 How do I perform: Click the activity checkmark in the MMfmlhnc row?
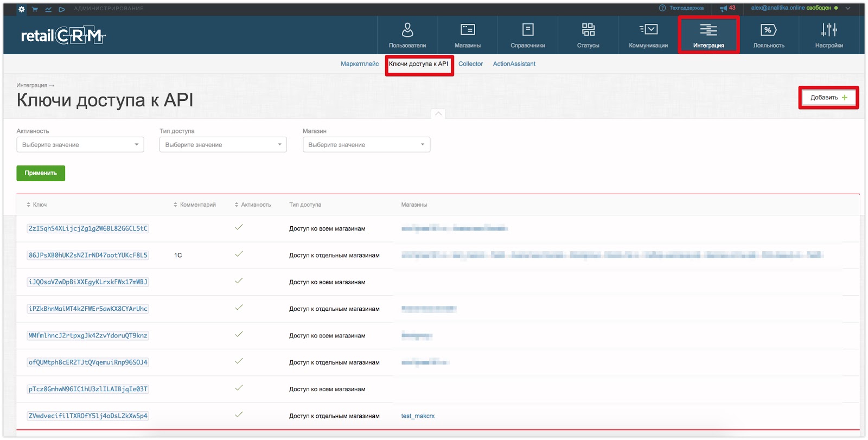click(x=239, y=334)
